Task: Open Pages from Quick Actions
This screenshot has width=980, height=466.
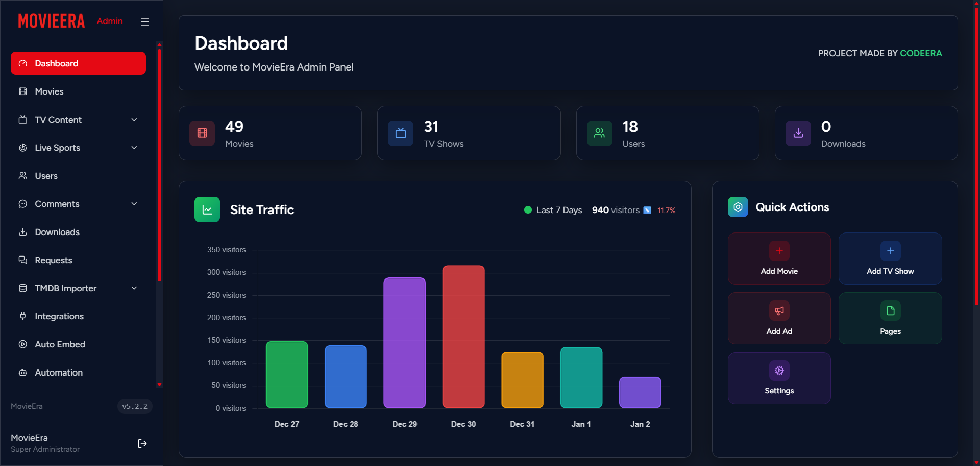Action: point(890,318)
